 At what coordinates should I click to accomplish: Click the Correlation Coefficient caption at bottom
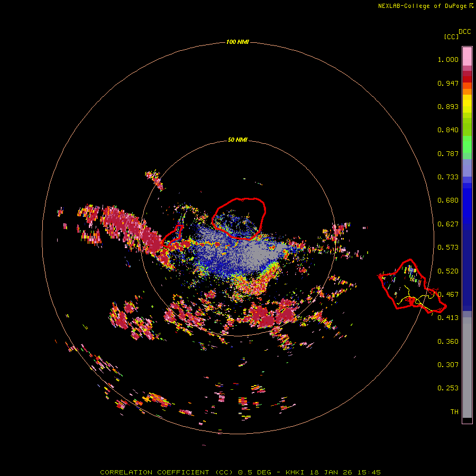coord(240,472)
